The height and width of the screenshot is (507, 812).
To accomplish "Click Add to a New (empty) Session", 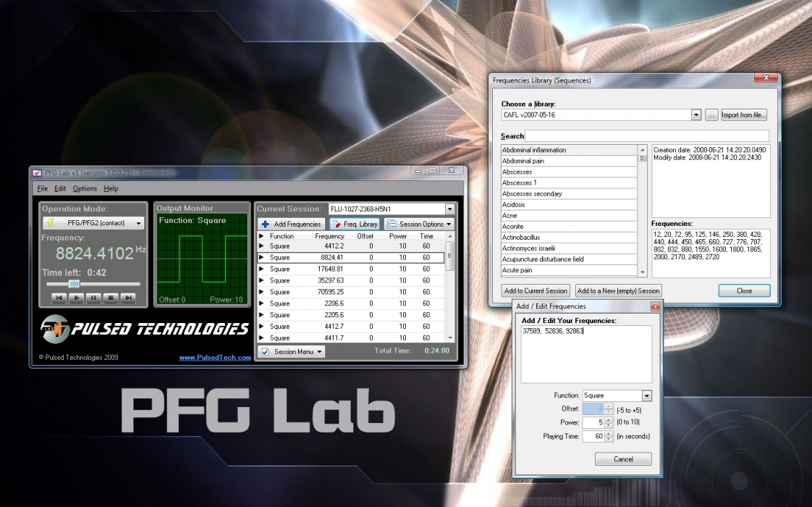I will pos(618,291).
